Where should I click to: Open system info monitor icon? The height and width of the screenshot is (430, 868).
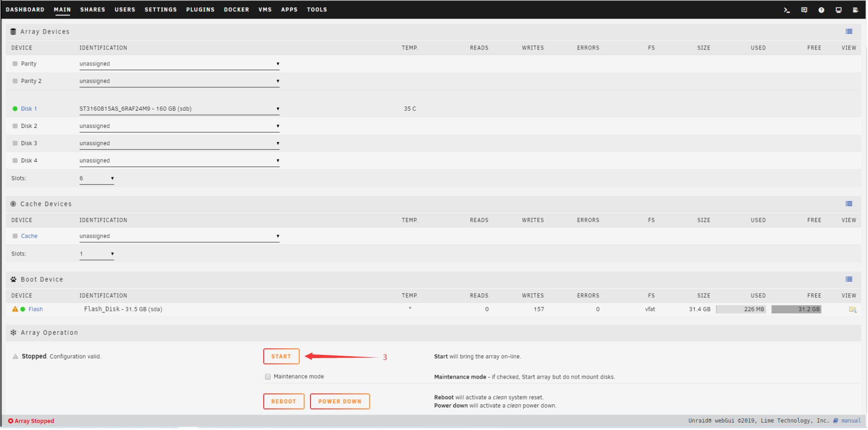click(839, 10)
